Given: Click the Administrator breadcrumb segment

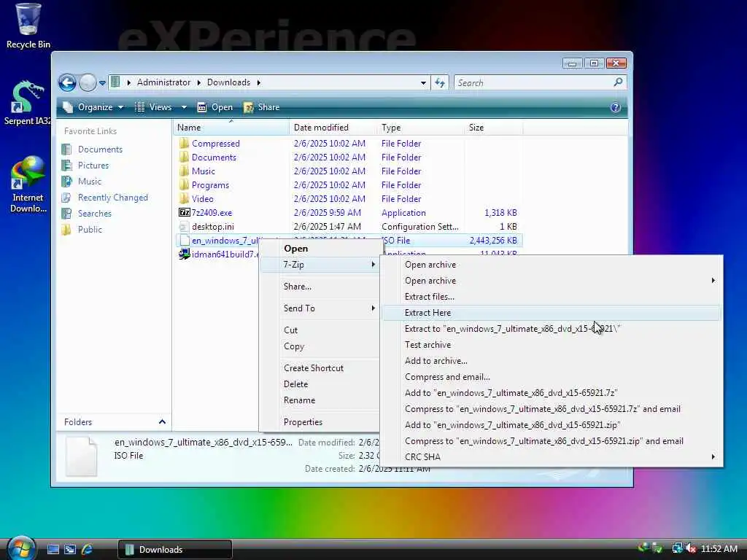Looking at the screenshot, I should 163,82.
